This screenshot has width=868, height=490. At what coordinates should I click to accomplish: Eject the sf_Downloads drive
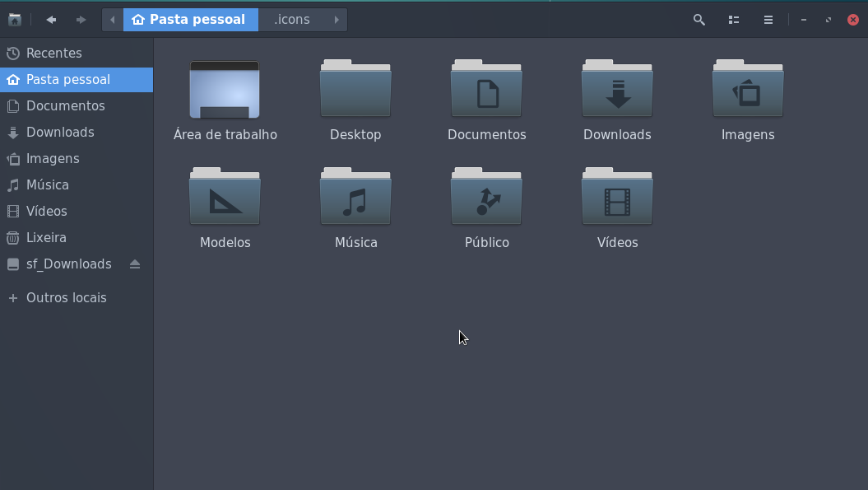point(135,264)
